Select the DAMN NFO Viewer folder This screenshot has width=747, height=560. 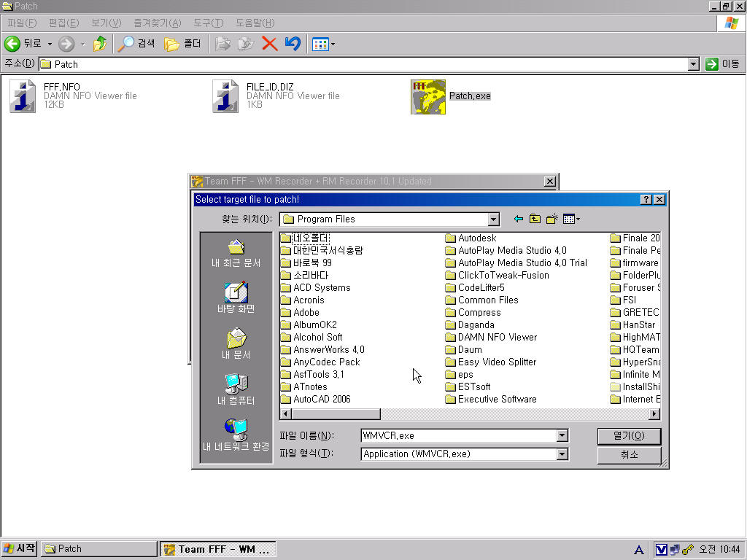[491, 337]
